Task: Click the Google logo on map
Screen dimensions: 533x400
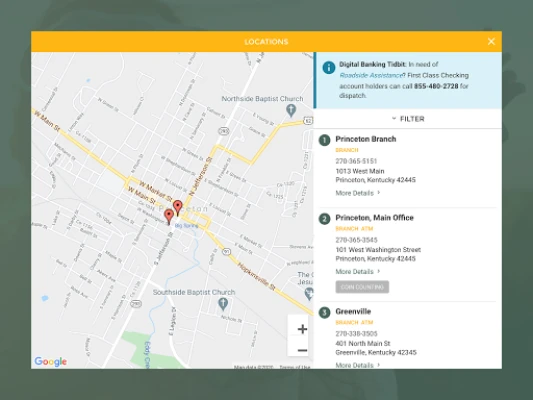Action: [x=51, y=361]
